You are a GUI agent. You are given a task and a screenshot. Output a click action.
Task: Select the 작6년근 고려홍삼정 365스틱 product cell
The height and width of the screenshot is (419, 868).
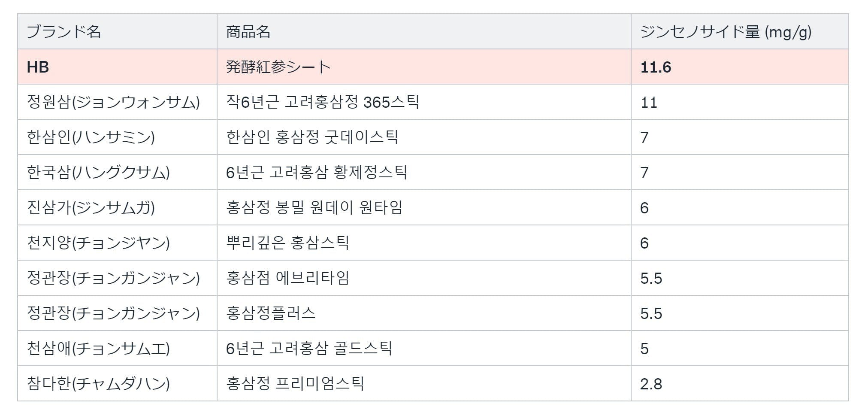[x=323, y=102]
